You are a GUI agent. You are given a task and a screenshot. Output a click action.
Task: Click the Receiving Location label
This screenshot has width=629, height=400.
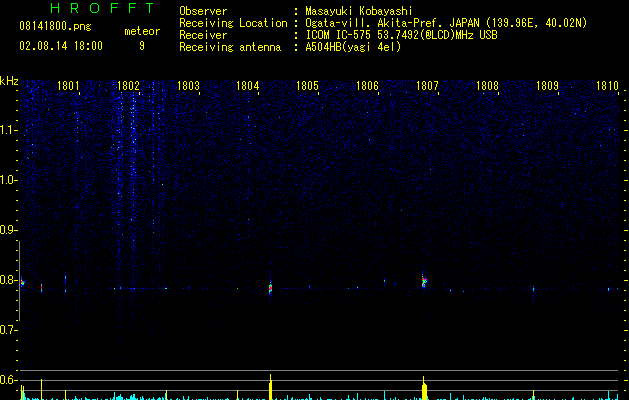click(233, 23)
